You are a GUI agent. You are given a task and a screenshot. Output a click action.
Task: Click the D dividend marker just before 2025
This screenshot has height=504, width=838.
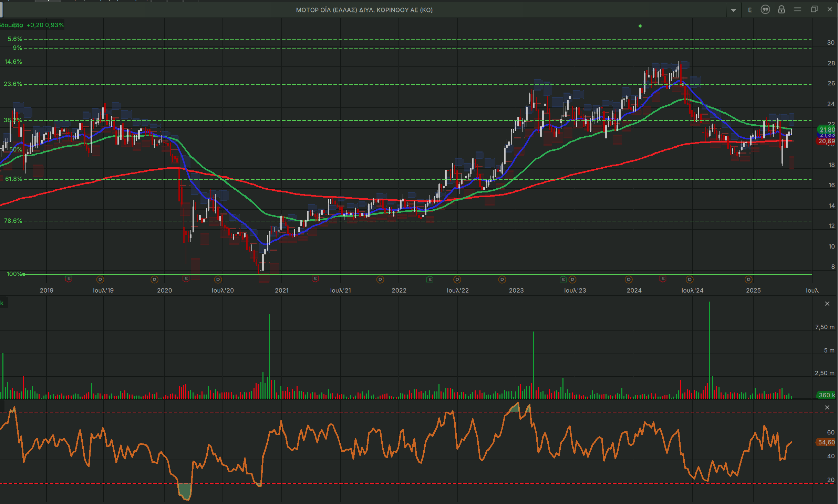(x=748, y=280)
